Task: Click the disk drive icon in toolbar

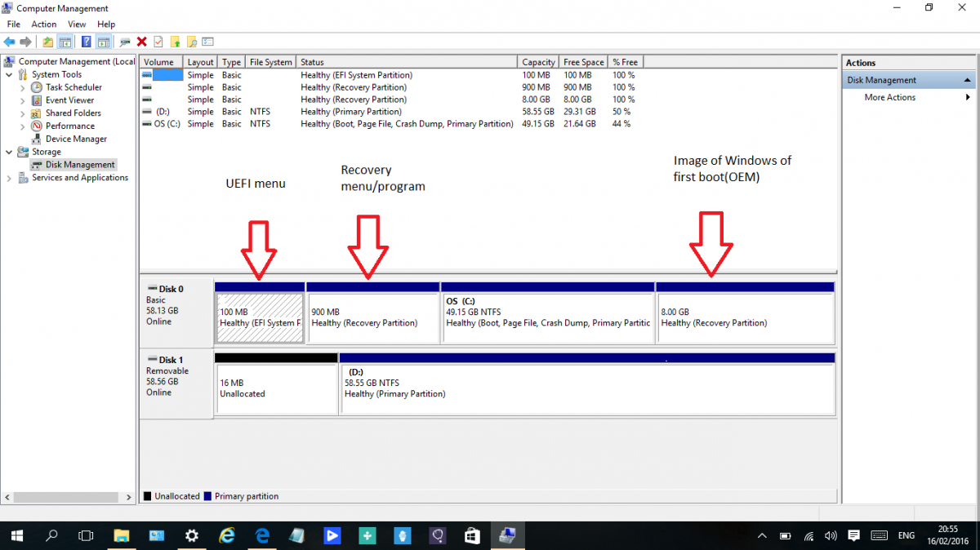Action: click(x=125, y=42)
